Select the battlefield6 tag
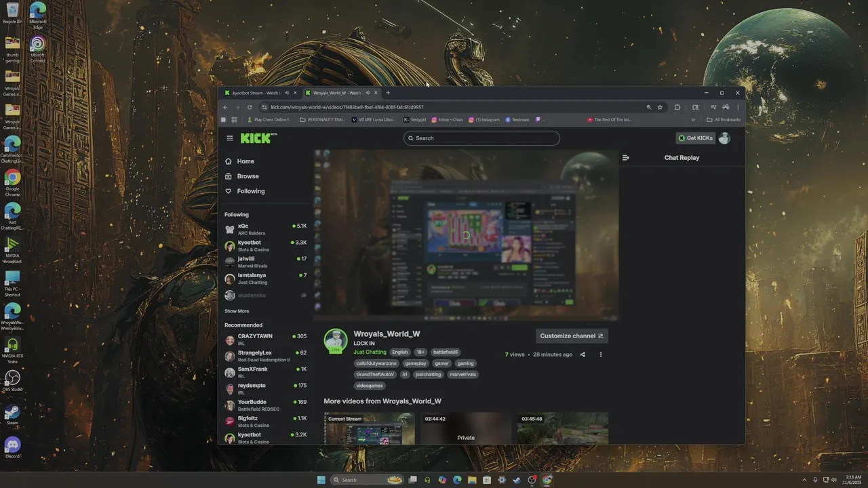The height and width of the screenshot is (488, 868). pos(446,352)
